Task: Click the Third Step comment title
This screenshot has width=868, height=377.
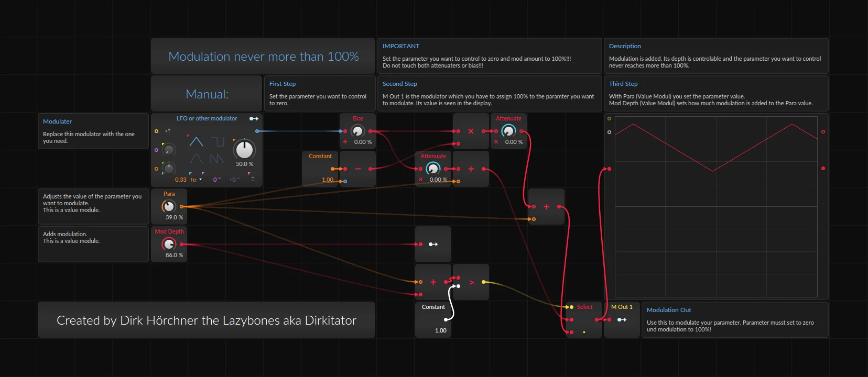Action: (623, 84)
